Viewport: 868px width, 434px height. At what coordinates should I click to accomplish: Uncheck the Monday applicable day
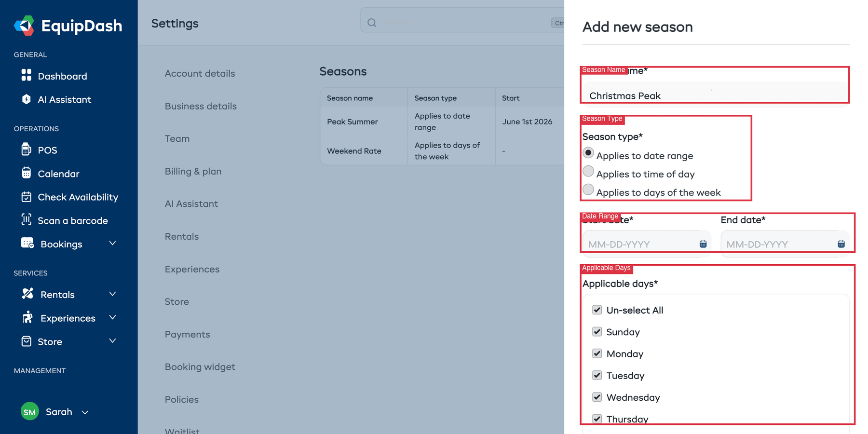coord(597,353)
